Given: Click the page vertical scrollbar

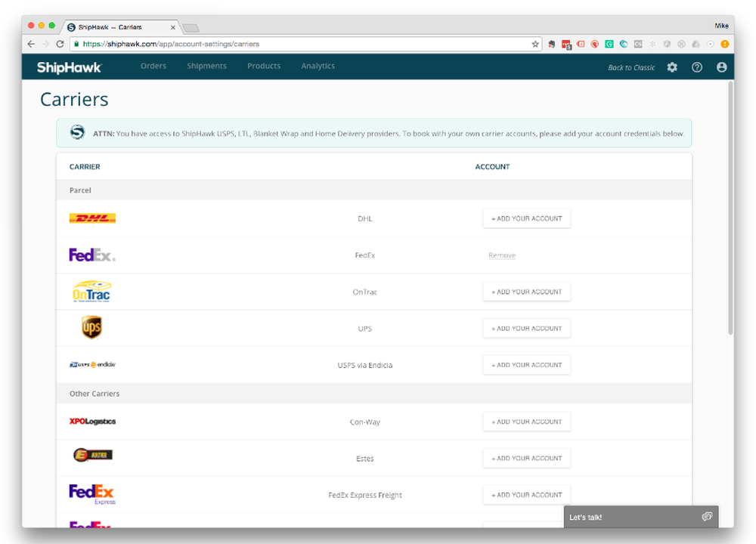Looking at the screenshot, I should pyautogui.click(x=730, y=209).
